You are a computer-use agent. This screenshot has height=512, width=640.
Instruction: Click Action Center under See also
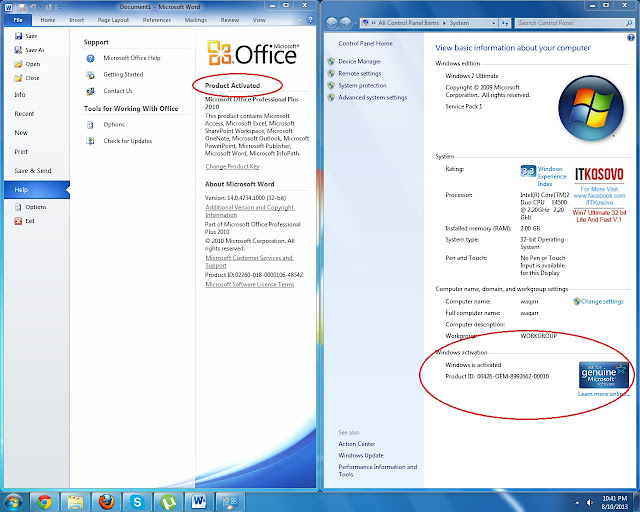click(x=356, y=444)
